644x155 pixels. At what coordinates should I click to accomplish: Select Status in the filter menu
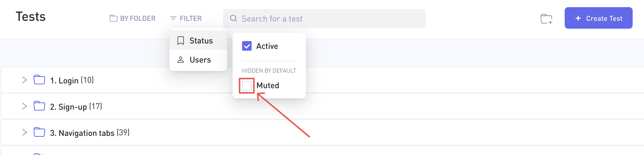coord(201,41)
